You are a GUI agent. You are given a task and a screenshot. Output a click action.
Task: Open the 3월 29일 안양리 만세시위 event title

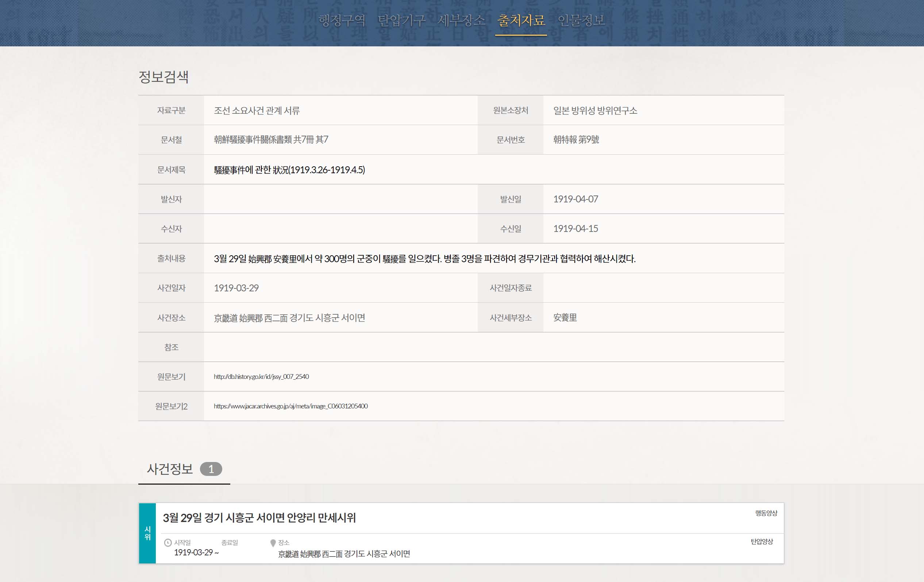click(259, 517)
